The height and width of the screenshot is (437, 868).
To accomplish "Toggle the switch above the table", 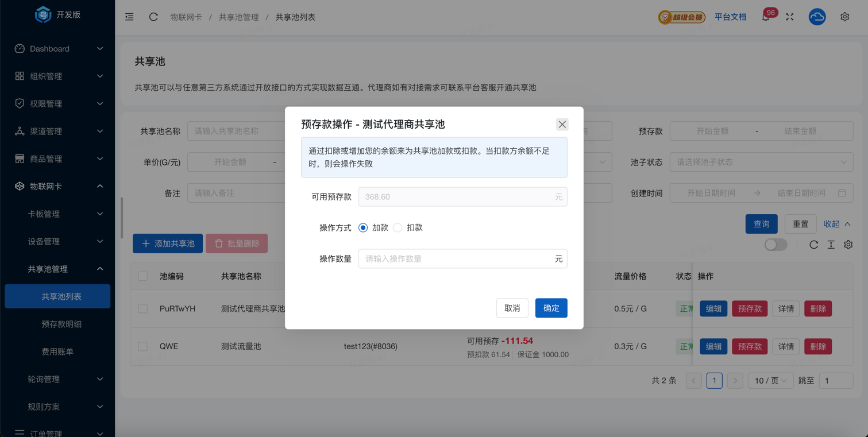I will coord(776,245).
